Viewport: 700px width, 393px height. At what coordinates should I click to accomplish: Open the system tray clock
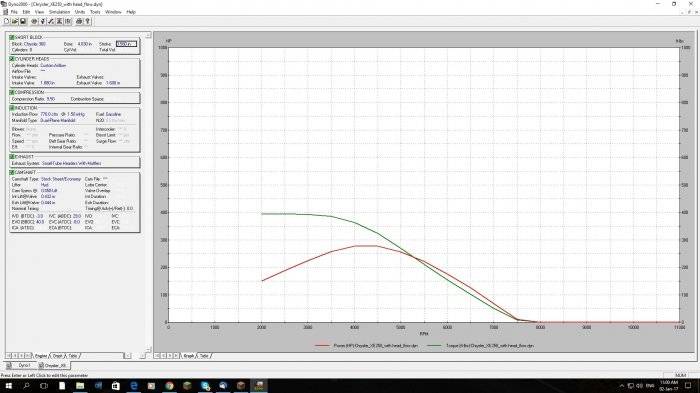tap(668, 385)
